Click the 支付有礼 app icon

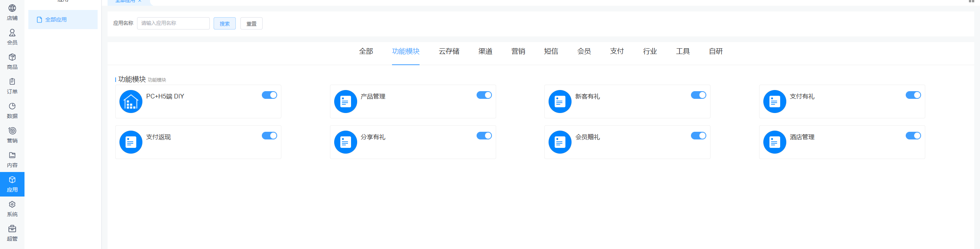pos(775,102)
